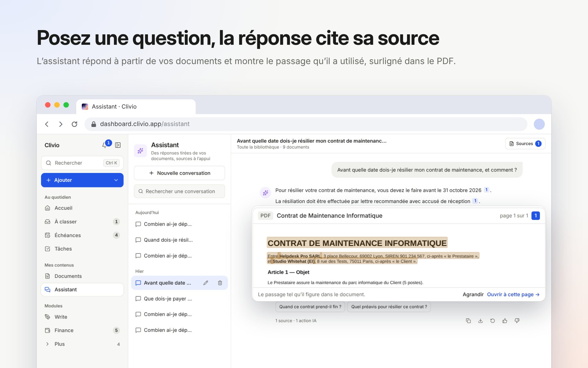Screen dimensions: 588x368
Task: Click the highlighted contract title in PDF
Action: click(x=357, y=243)
